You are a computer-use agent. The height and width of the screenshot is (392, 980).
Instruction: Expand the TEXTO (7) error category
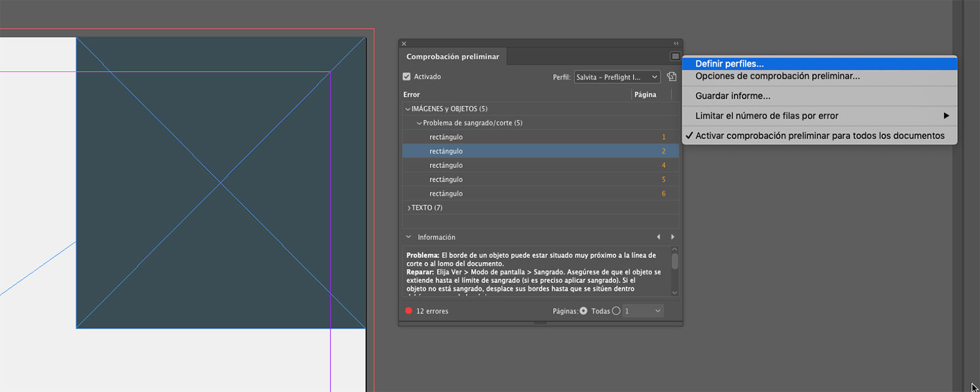[x=408, y=208]
